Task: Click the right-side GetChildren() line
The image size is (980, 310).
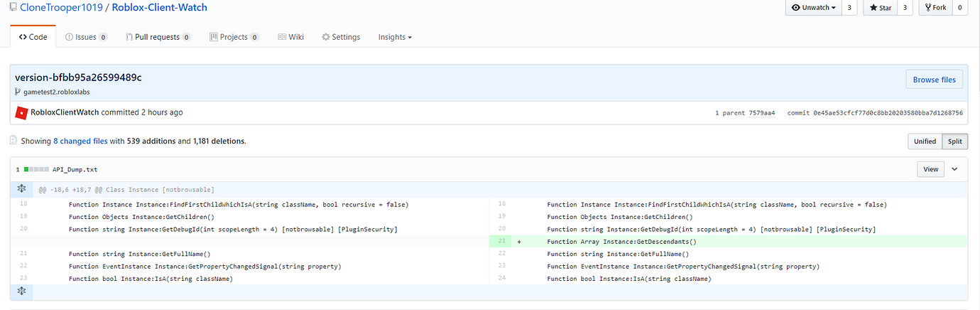Action: pos(619,217)
